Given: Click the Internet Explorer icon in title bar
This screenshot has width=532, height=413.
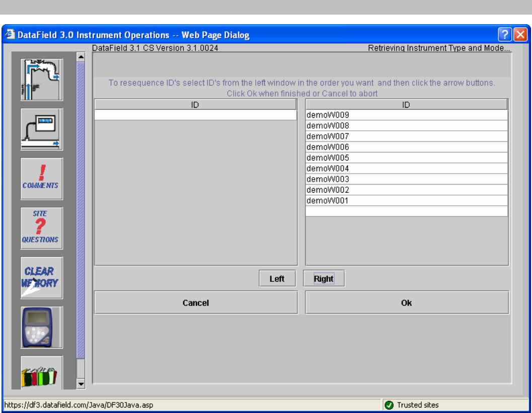Looking at the screenshot, I should tap(10, 34).
